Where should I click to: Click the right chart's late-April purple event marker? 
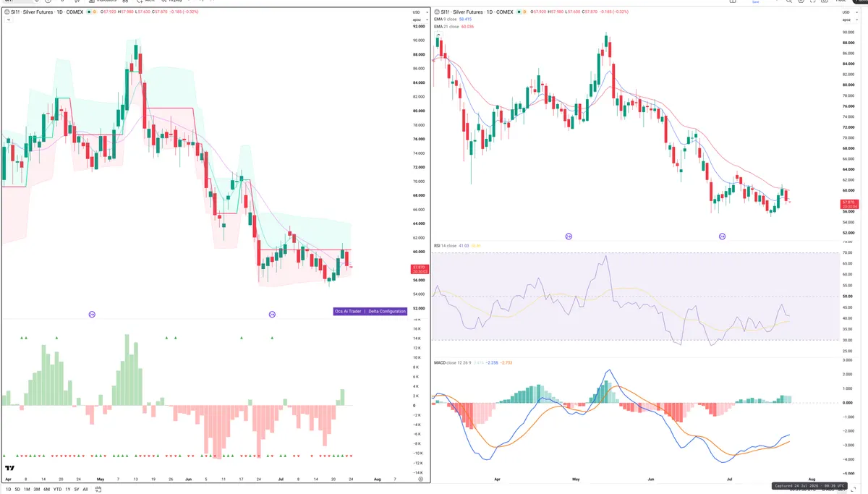pyautogui.click(x=569, y=237)
